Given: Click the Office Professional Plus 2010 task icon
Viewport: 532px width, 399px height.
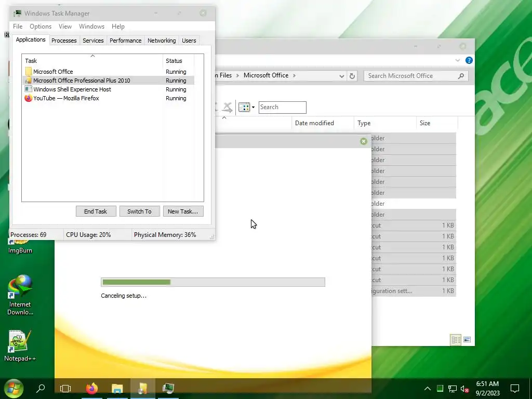Looking at the screenshot, I should point(29,81).
